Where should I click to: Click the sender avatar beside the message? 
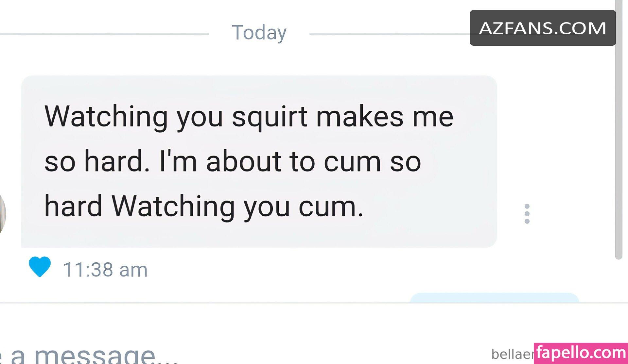(3, 214)
